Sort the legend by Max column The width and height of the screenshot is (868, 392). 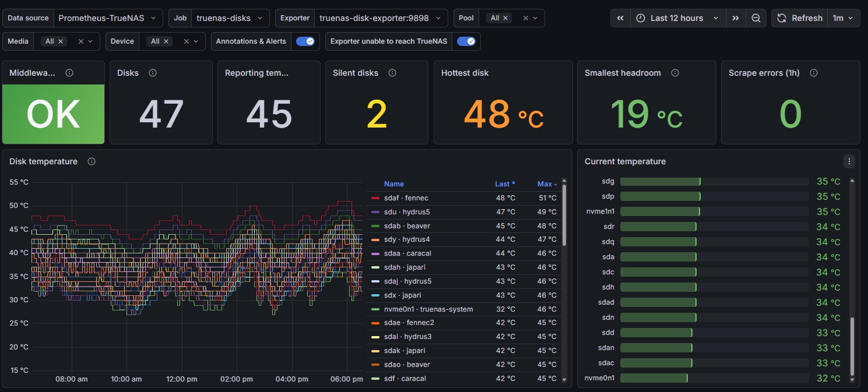[547, 184]
